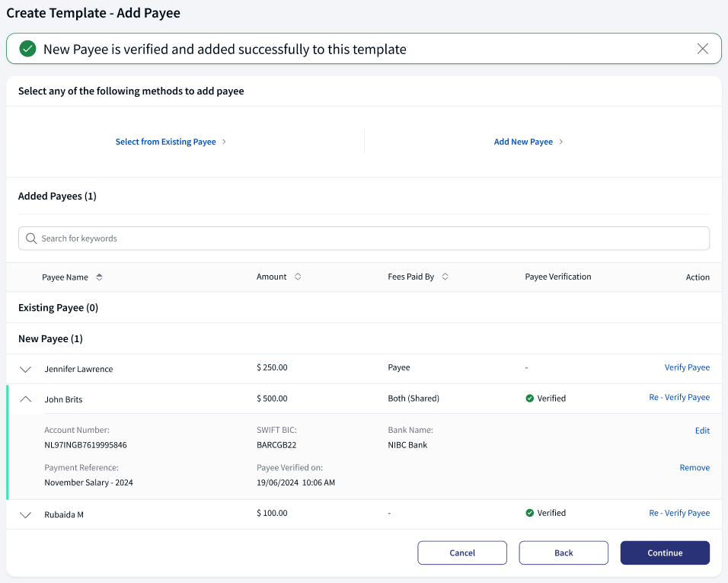Click the Cancel button
The image size is (728, 583).
click(462, 553)
